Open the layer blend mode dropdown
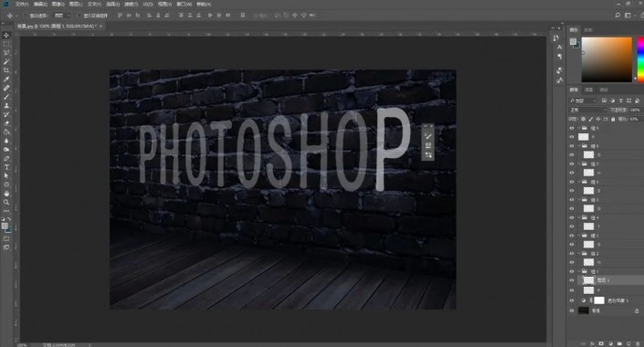Viewport: 644px width, 347px height. point(587,110)
